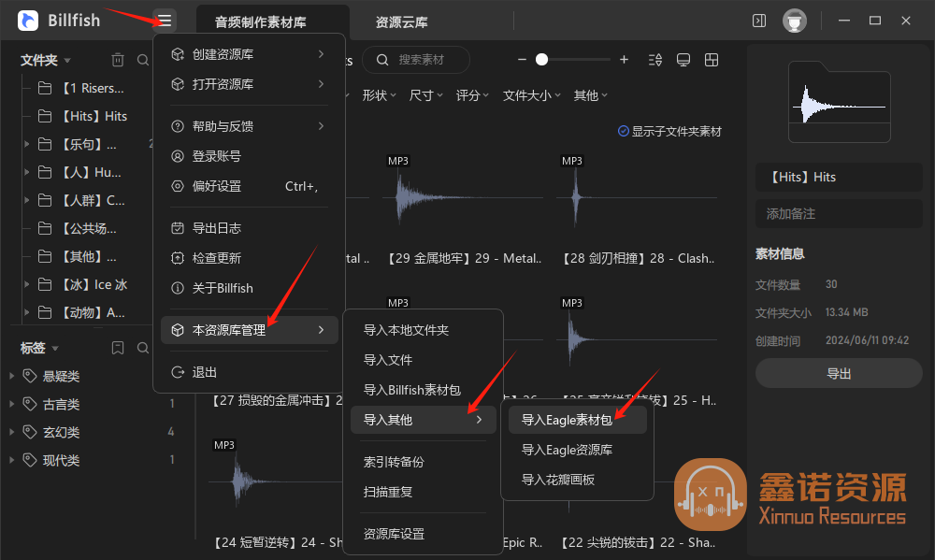Click the 古言类 tag icon

(30, 404)
